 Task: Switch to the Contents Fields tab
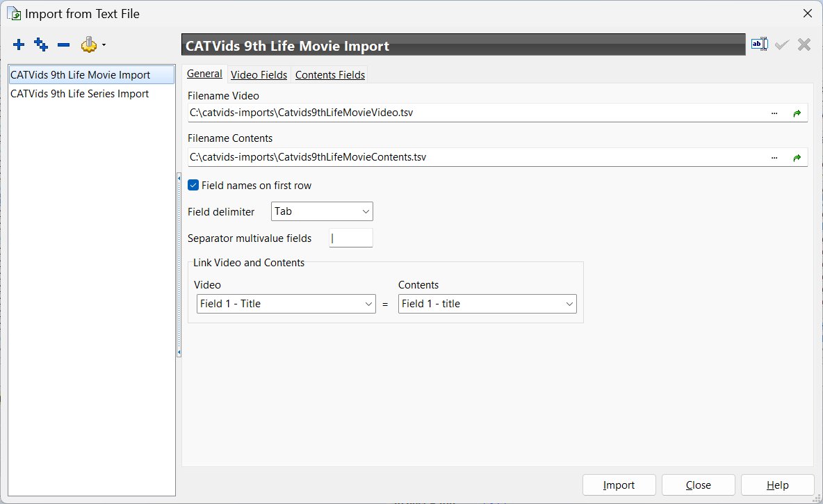point(329,74)
